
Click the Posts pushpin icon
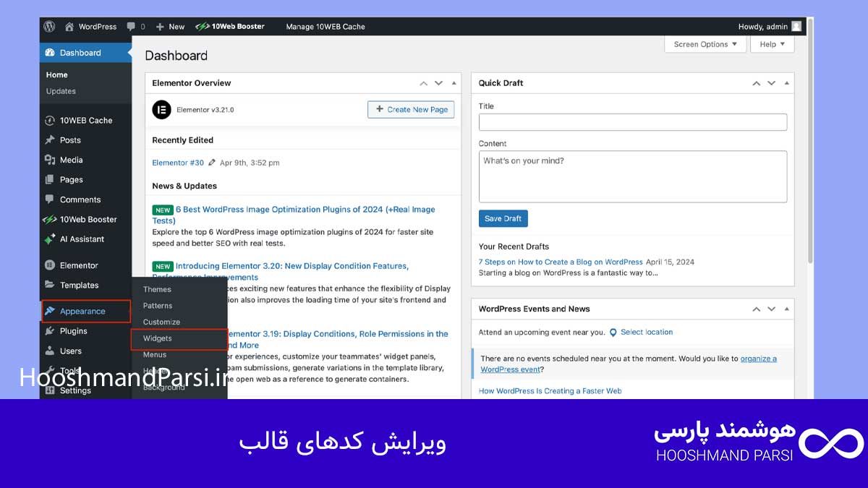(x=49, y=140)
